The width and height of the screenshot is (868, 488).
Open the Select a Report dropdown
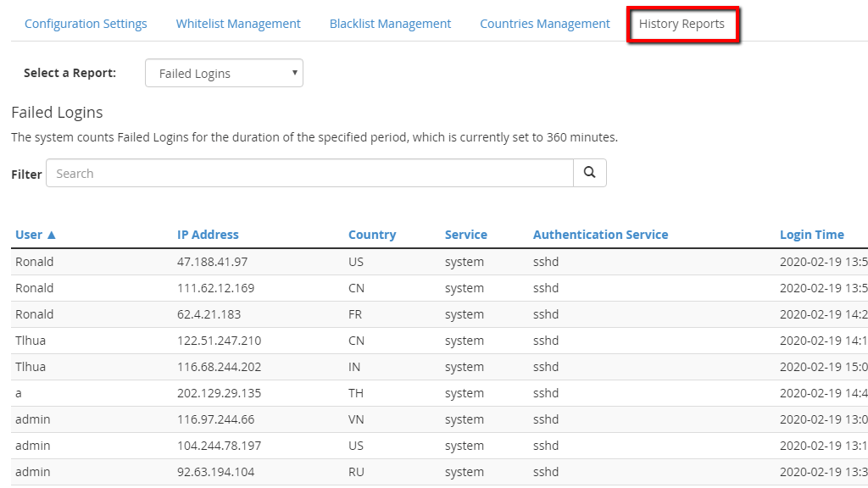(x=224, y=73)
